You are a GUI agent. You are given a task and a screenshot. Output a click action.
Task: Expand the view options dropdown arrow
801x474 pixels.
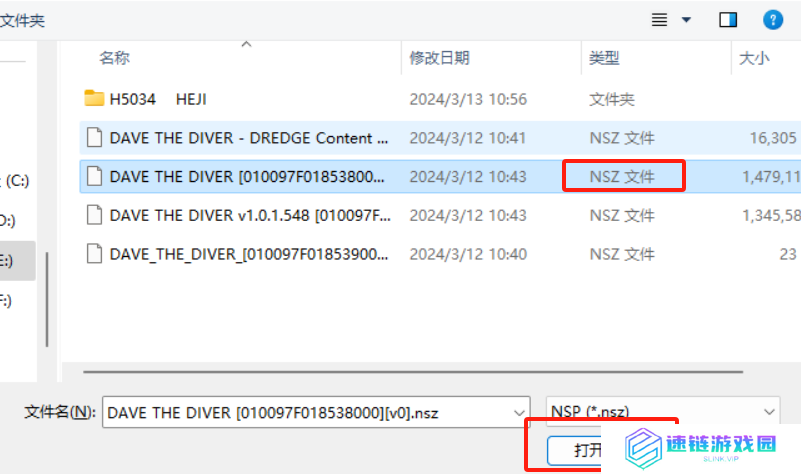click(686, 20)
